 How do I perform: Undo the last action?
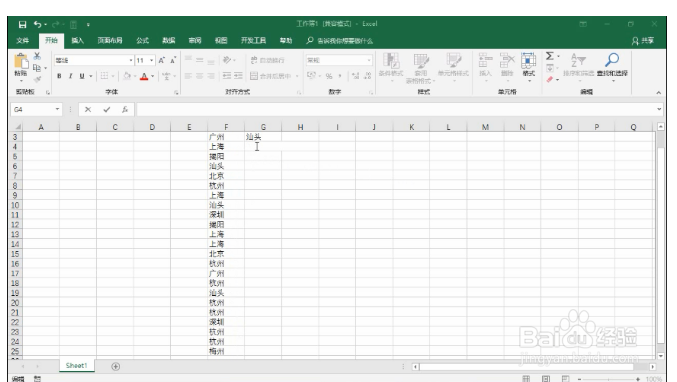click(38, 24)
